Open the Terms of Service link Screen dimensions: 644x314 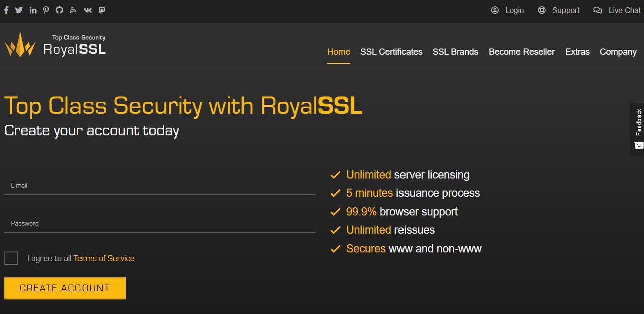104,258
